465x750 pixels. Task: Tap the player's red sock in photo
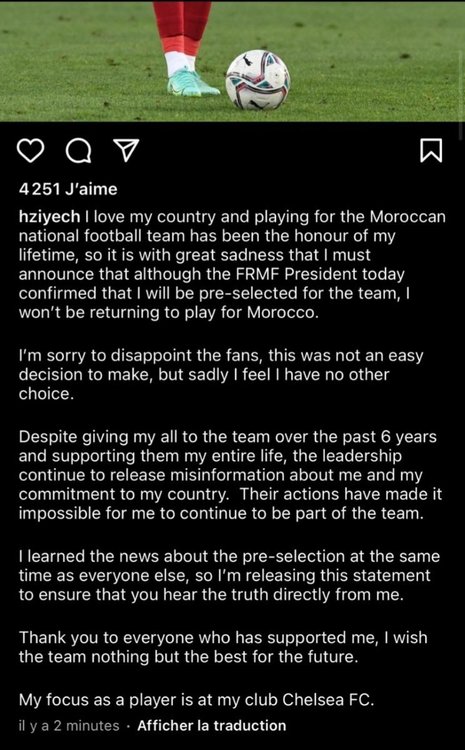tap(182, 28)
